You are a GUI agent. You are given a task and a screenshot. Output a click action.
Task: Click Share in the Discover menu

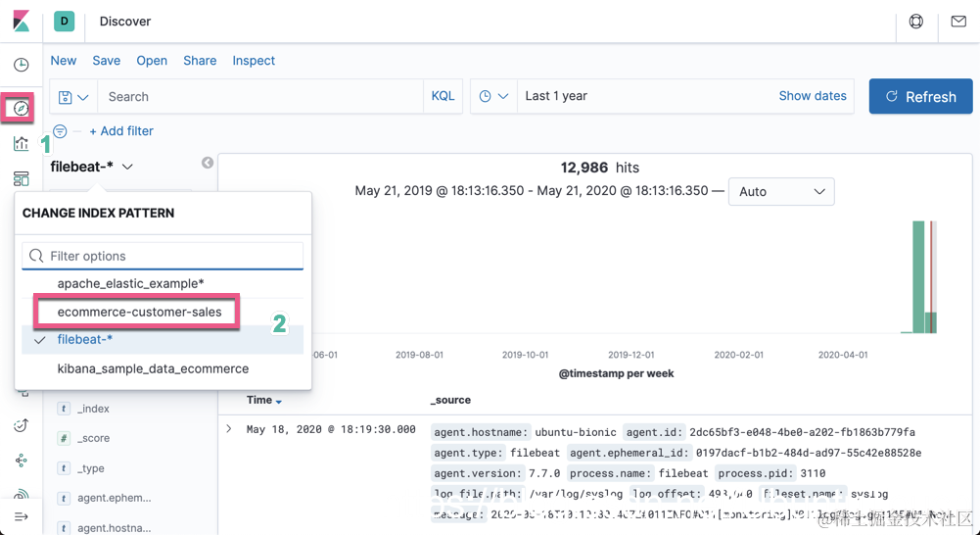(x=200, y=61)
